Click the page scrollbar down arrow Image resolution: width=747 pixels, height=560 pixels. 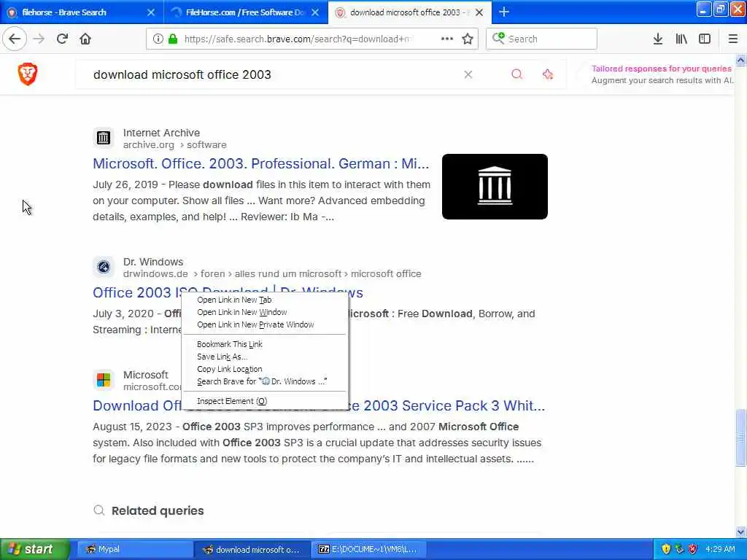[x=740, y=532]
